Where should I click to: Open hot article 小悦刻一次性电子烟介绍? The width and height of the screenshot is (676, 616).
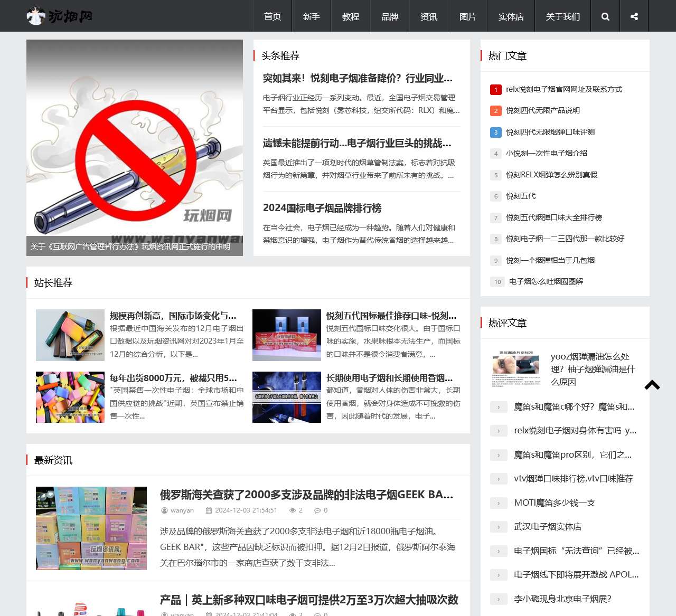[547, 153]
